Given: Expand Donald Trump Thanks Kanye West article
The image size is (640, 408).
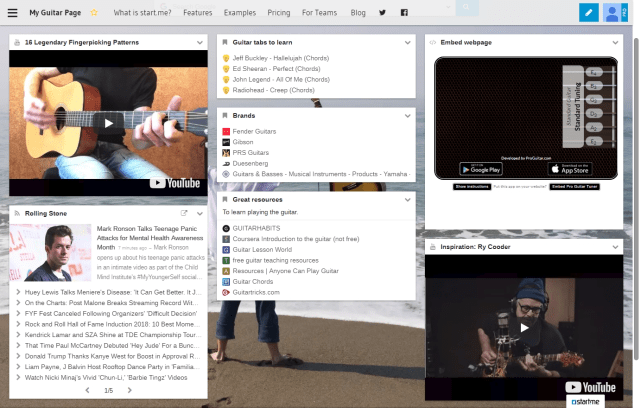Looking at the screenshot, I should click(18, 356).
